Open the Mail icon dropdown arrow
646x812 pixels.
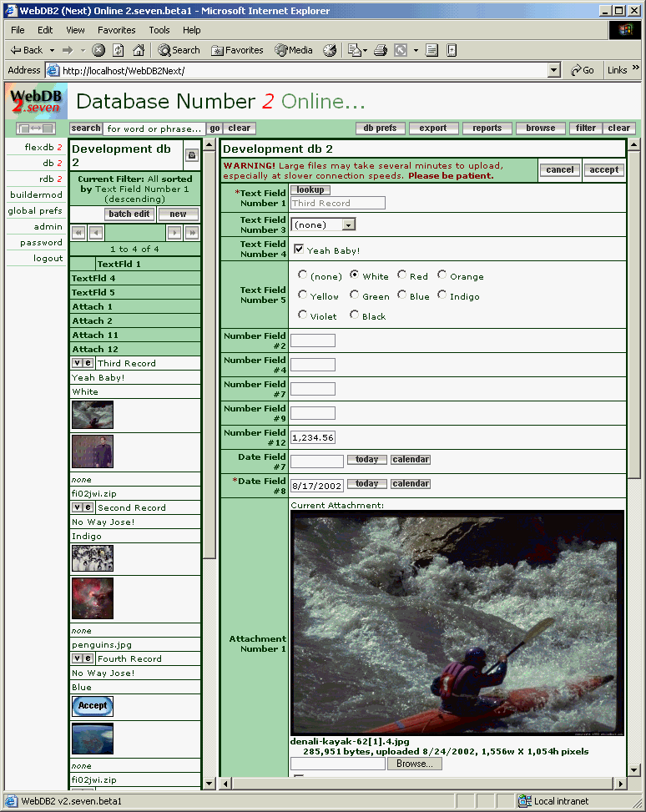coord(366,50)
